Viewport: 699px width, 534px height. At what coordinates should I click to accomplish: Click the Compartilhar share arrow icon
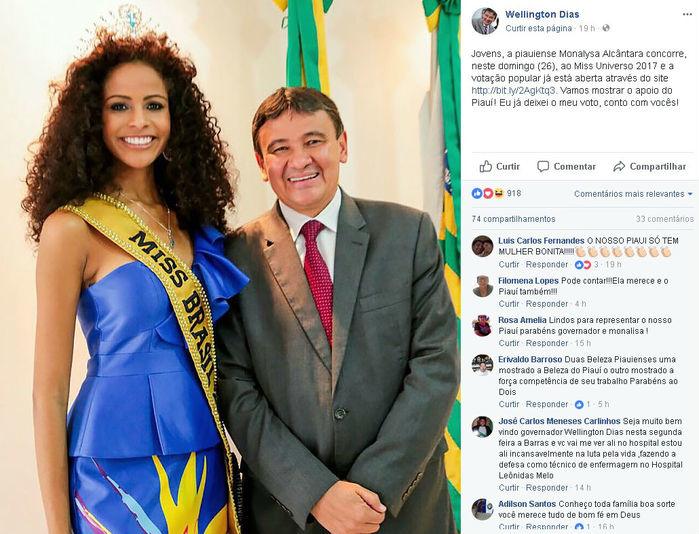[619, 167]
